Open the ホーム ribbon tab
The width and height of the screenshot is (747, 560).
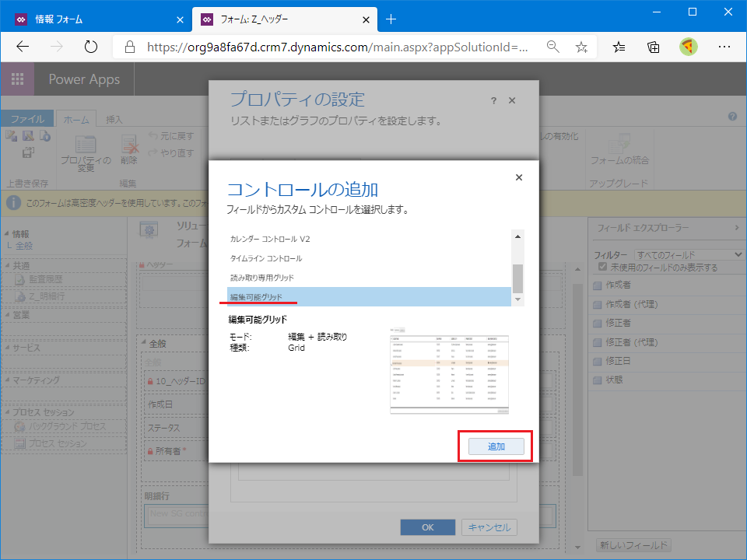point(76,119)
